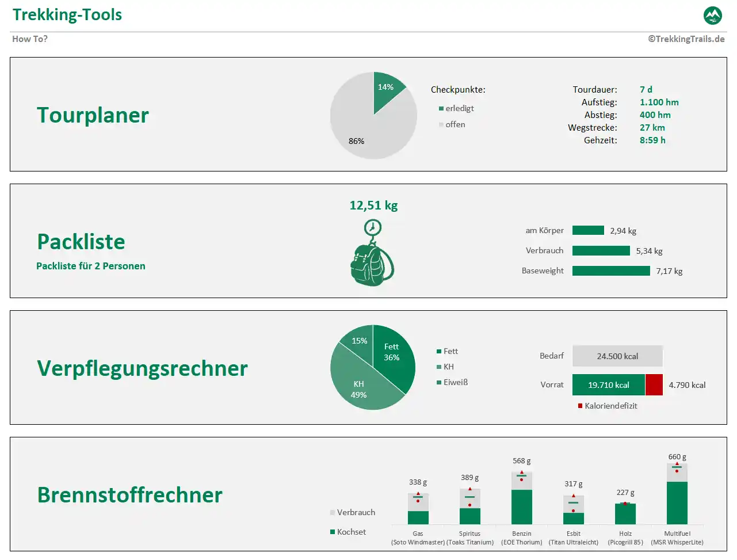Open the How To? link
Screen dimensions: 737x560
[30, 39]
